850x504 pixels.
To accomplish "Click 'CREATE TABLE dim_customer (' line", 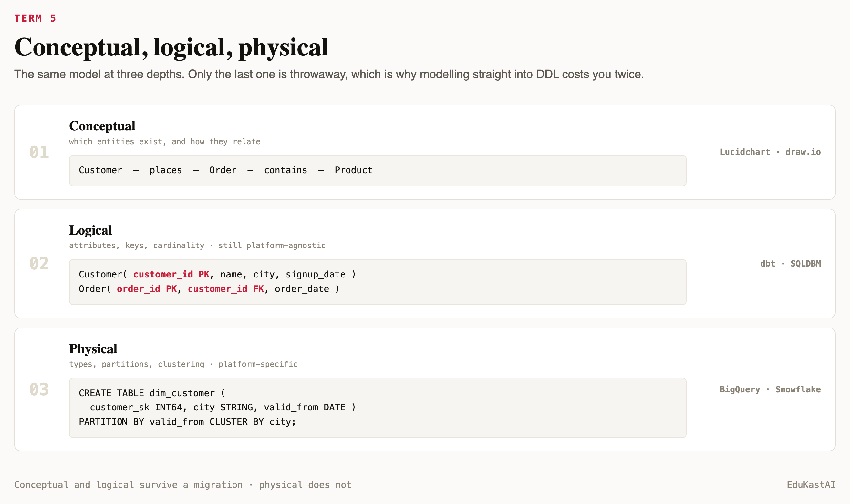I will tap(152, 393).
